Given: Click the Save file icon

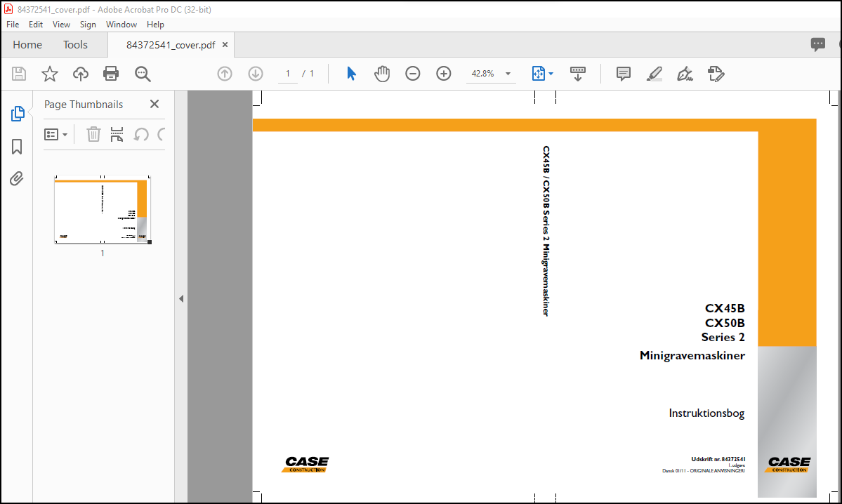Looking at the screenshot, I should tap(19, 74).
